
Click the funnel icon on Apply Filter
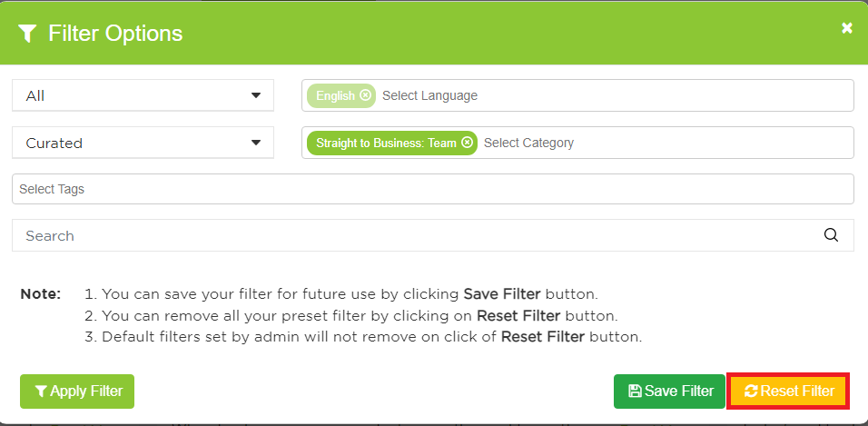tap(41, 391)
